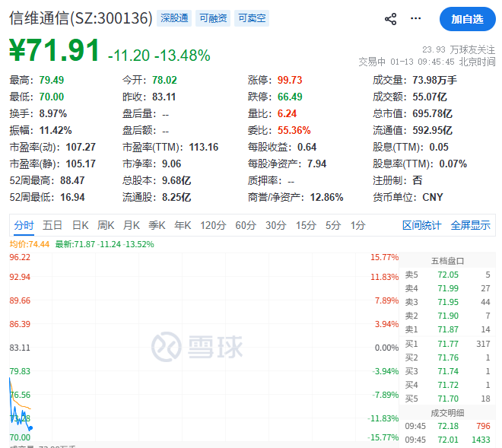Click the 涨停 value 99.73
Screen dimensions: 502x448
click(290, 80)
